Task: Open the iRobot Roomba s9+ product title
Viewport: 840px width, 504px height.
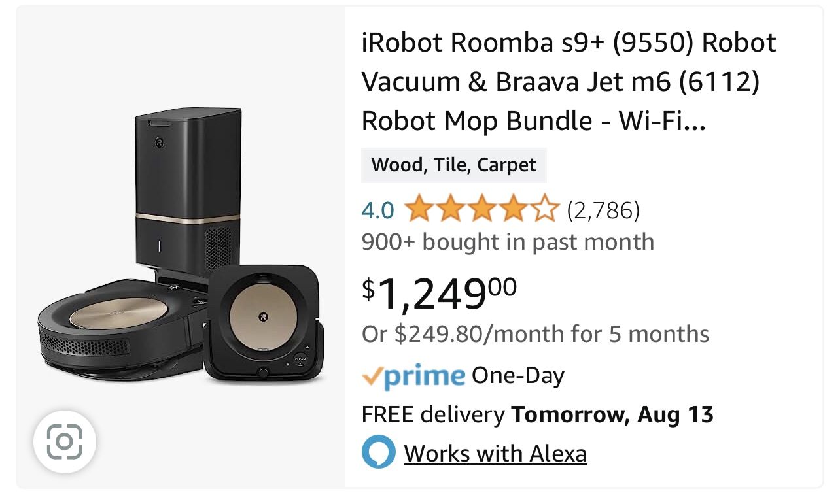Action: (x=569, y=82)
